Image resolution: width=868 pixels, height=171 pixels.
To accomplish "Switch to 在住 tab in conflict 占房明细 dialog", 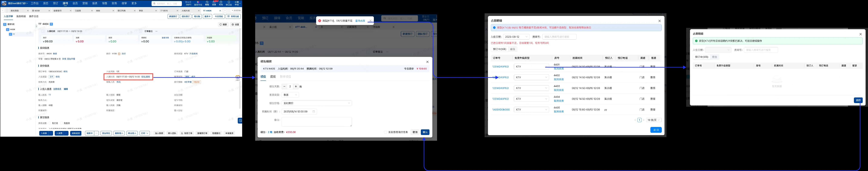I will [512, 49].
